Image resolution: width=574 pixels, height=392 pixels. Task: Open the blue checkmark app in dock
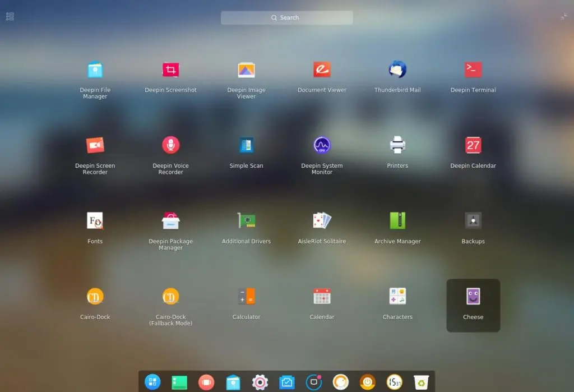click(287, 382)
